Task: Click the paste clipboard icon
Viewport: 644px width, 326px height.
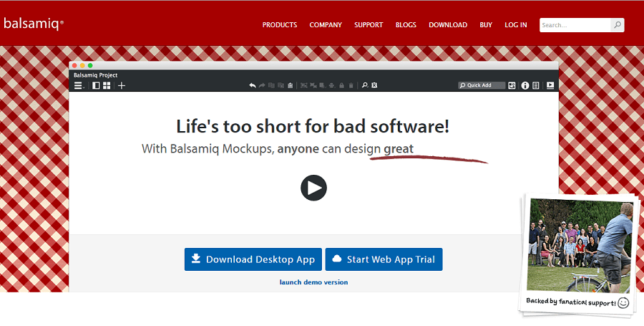Action: click(291, 85)
